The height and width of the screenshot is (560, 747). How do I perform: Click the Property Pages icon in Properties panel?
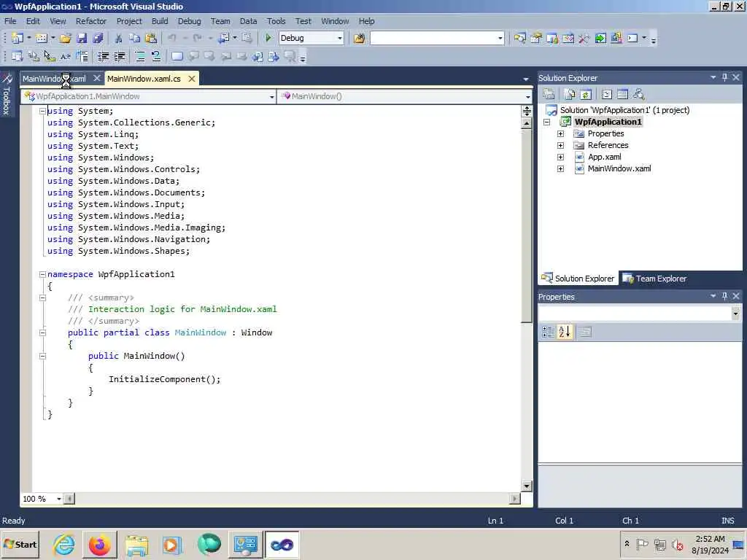point(585,332)
